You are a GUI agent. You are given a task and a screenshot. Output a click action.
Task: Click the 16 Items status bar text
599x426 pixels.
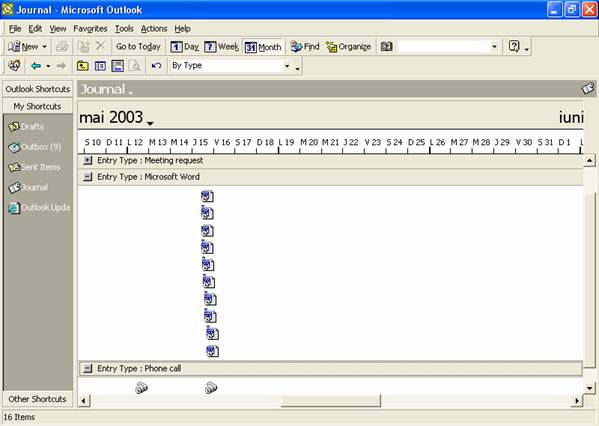19,417
